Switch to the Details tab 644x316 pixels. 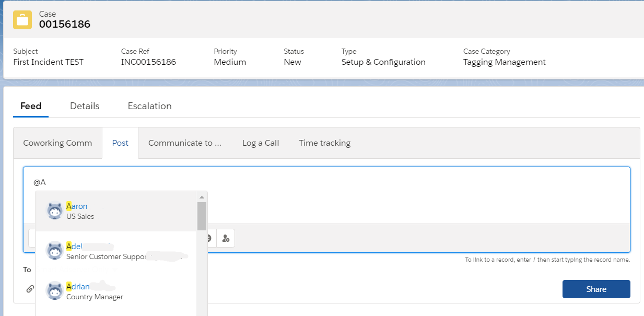point(85,106)
